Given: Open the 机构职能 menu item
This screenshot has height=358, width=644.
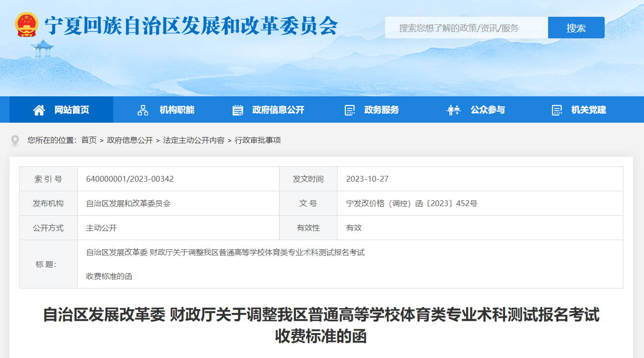Looking at the screenshot, I should [177, 110].
